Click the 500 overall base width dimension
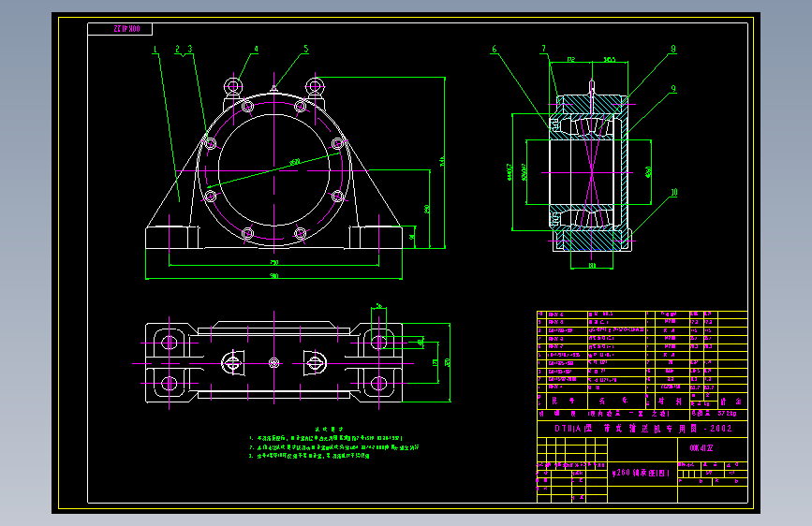The image size is (812, 526). [274, 276]
